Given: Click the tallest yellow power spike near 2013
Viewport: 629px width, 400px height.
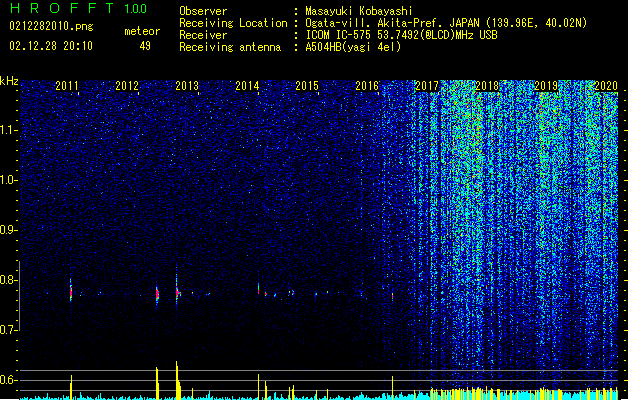Looking at the screenshot, I should point(177,380).
